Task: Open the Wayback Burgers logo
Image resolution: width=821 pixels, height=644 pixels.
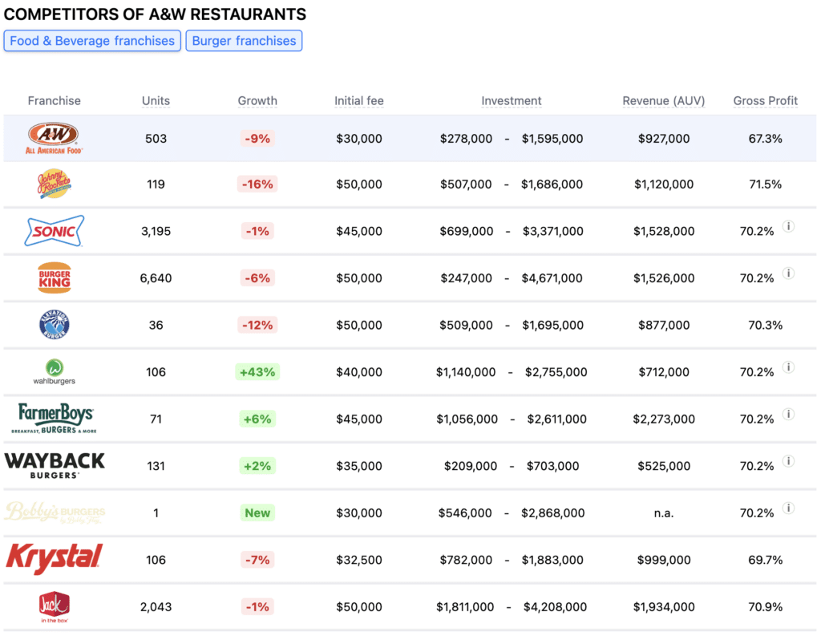Action: [x=54, y=465]
